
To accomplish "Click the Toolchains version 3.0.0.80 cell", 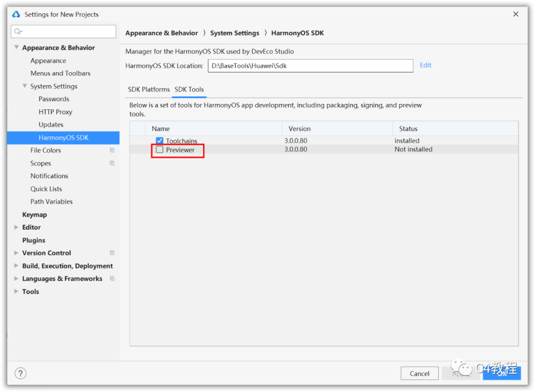I will 296,141.
